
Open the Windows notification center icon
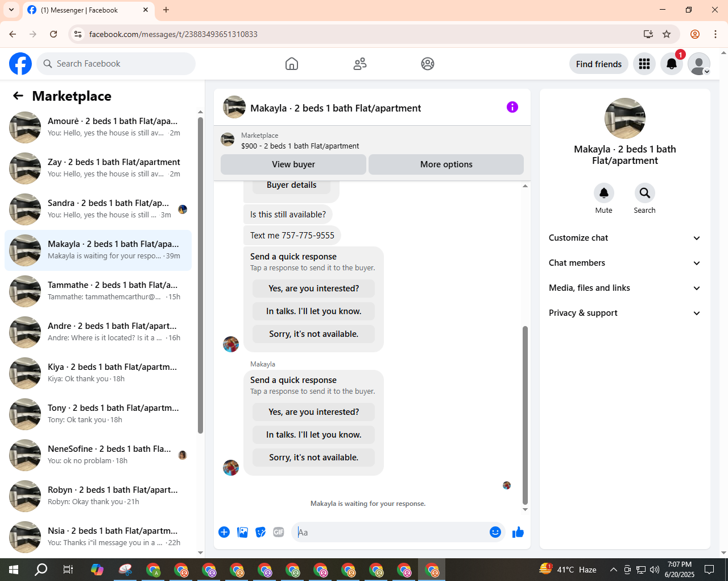tap(709, 570)
